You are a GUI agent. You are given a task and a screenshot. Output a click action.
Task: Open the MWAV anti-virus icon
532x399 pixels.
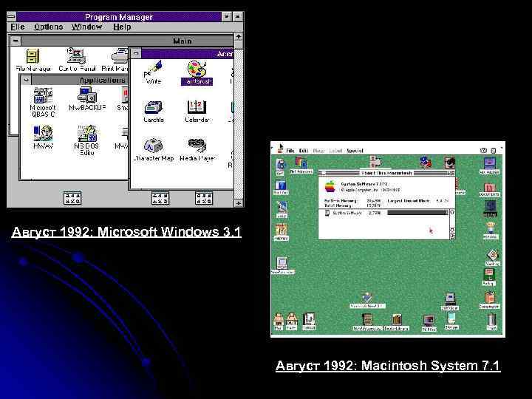click(x=43, y=134)
